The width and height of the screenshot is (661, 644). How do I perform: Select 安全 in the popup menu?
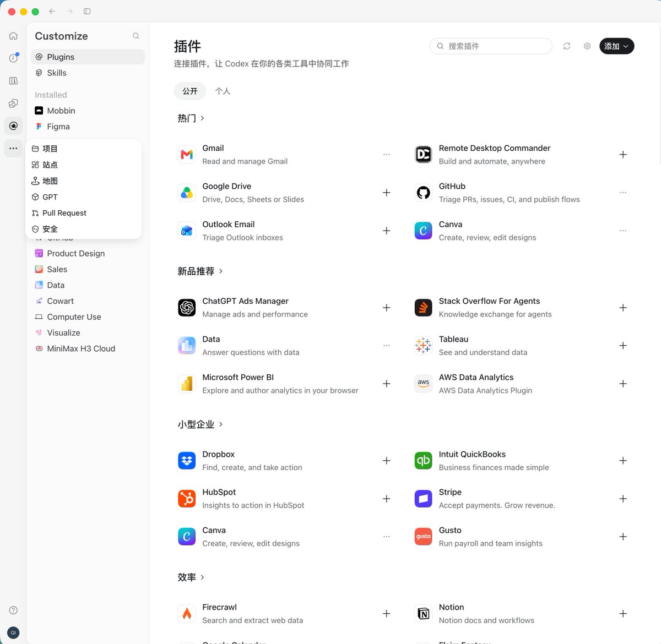click(84, 229)
